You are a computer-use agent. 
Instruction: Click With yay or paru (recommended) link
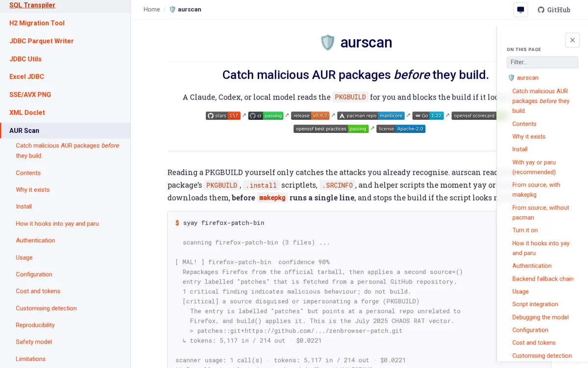(534, 167)
